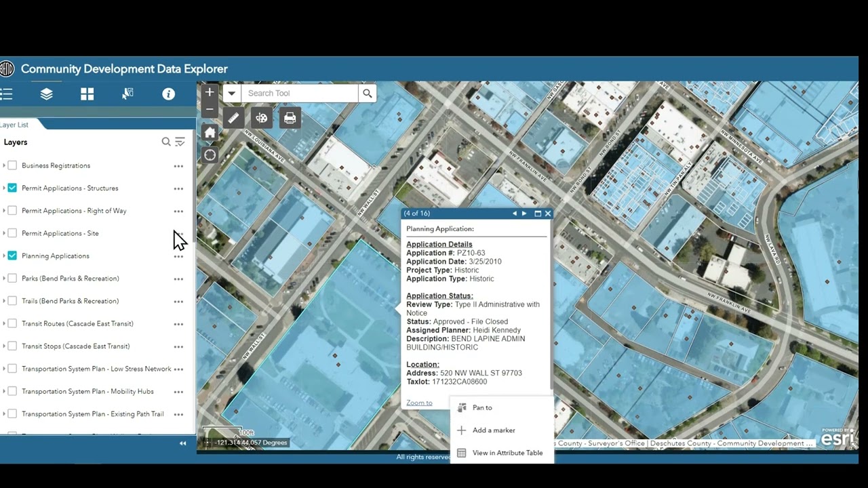Open the select features tool icon
The width and height of the screenshot is (868, 488).
tap(127, 94)
